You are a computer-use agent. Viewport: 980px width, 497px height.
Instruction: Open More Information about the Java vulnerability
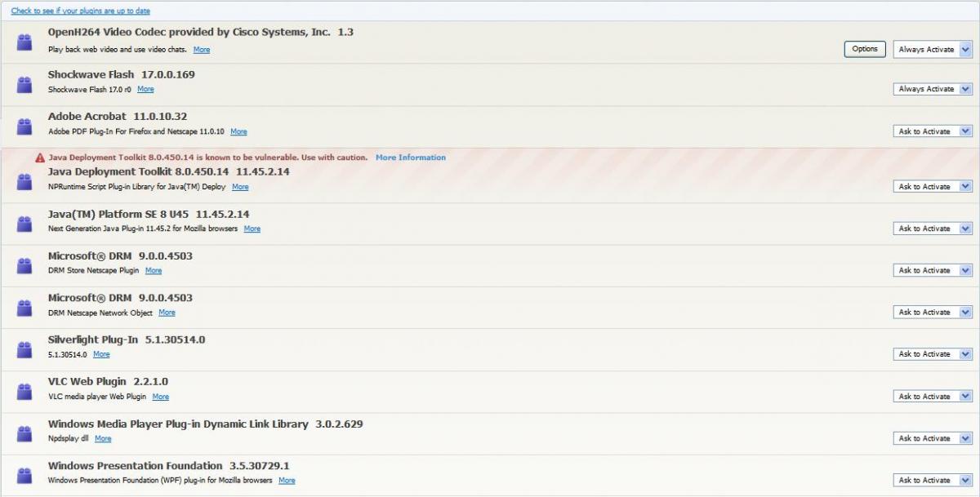pyautogui.click(x=411, y=158)
